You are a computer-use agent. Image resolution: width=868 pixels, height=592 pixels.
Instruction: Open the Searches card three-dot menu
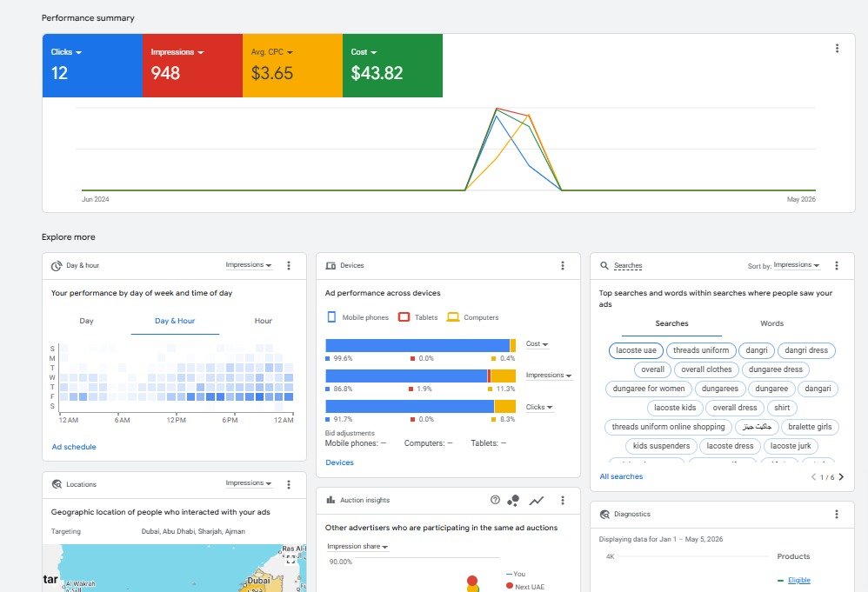[837, 265]
